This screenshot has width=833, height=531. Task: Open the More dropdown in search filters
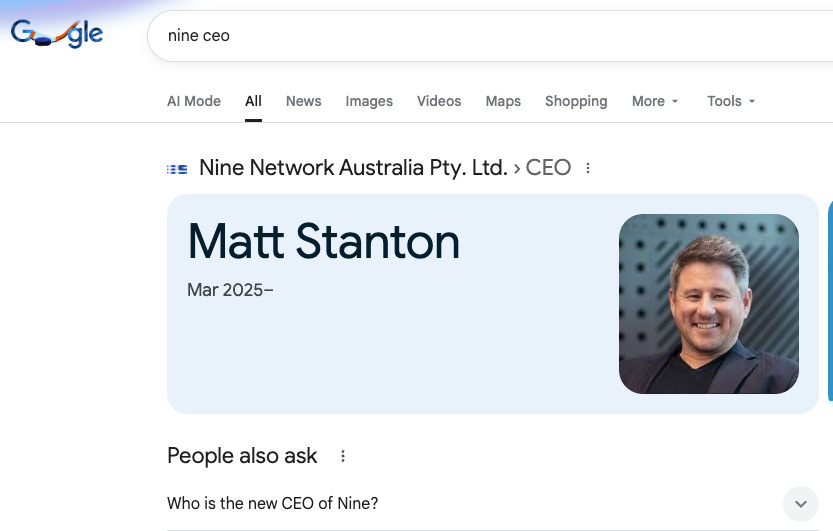655,101
